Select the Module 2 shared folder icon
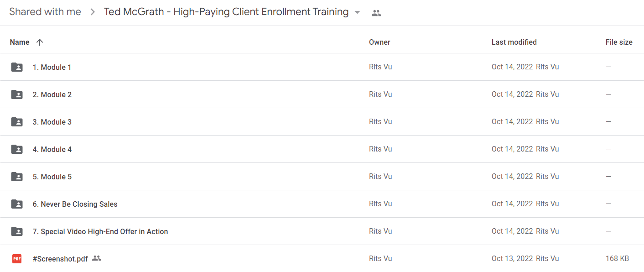Image resolution: width=644 pixels, height=272 pixels. coord(17,94)
